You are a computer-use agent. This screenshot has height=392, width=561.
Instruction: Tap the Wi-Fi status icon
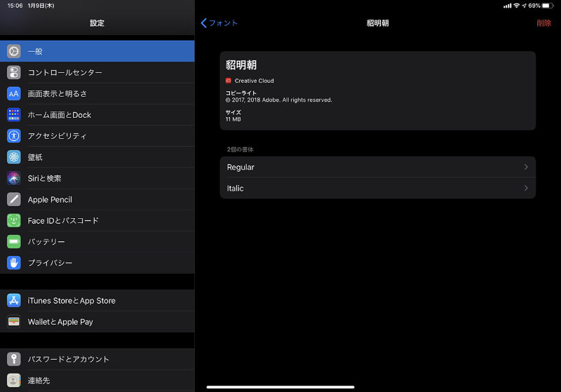pos(516,6)
